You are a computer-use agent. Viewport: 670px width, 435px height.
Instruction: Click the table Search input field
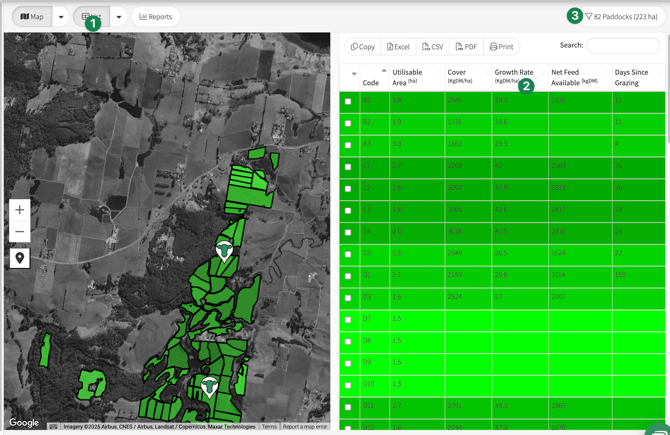tap(622, 46)
